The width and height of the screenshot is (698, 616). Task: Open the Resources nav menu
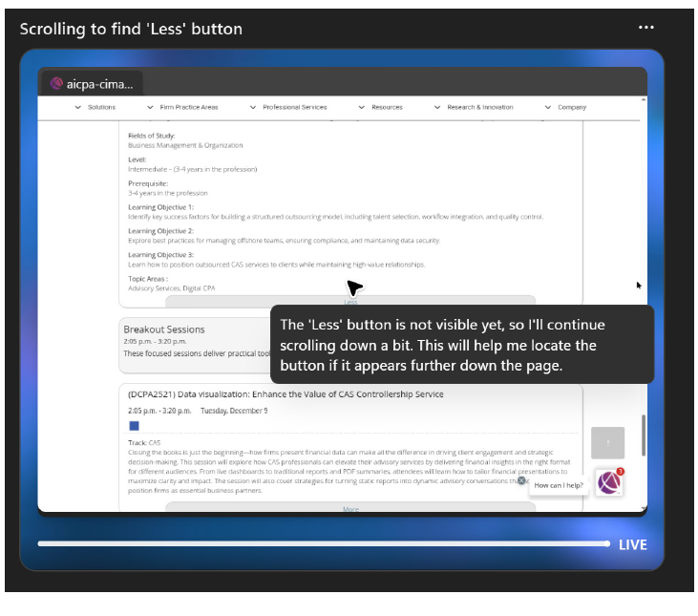(381, 107)
